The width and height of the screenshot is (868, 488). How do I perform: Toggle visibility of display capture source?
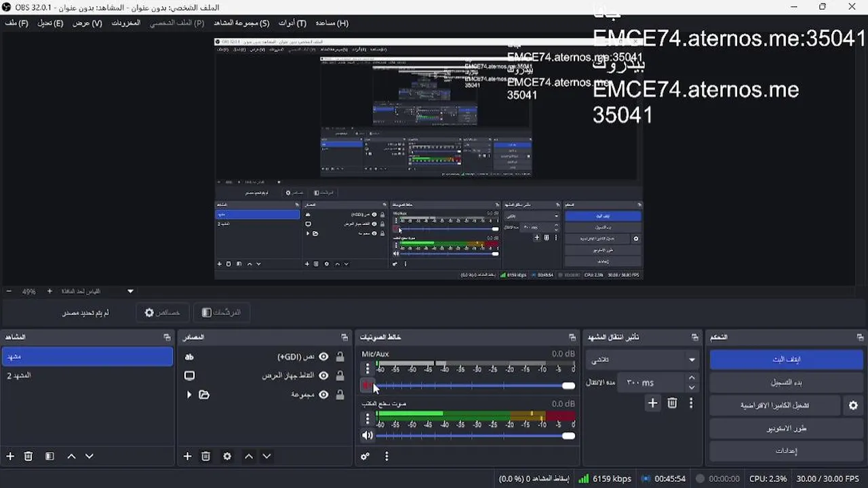pyautogui.click(x=323, y=375)
